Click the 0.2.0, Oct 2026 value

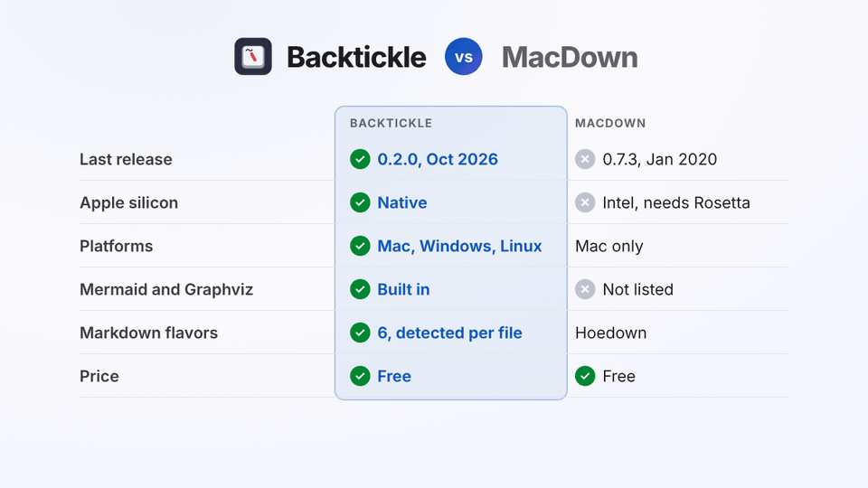pyautogui.click(x=438, y=159)
